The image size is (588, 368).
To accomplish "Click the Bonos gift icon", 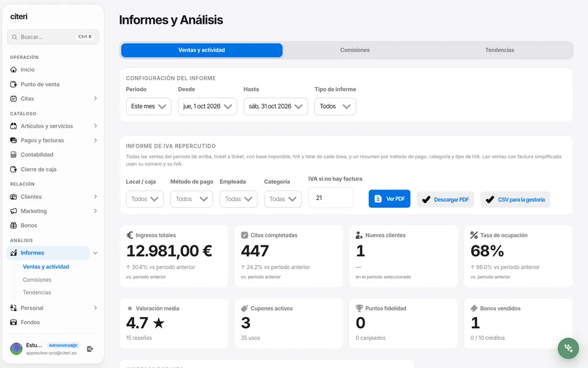I will pyautogui.click(x=13, y=225).
